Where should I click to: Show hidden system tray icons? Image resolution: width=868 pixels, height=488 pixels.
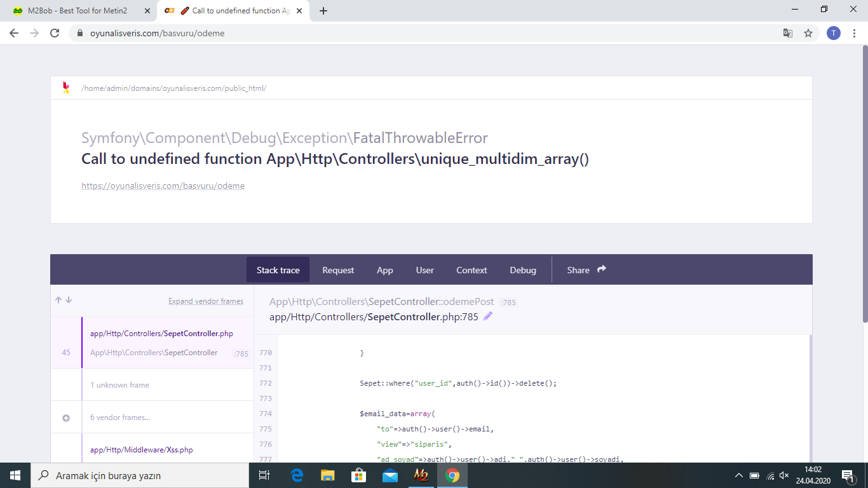(738, 475)
